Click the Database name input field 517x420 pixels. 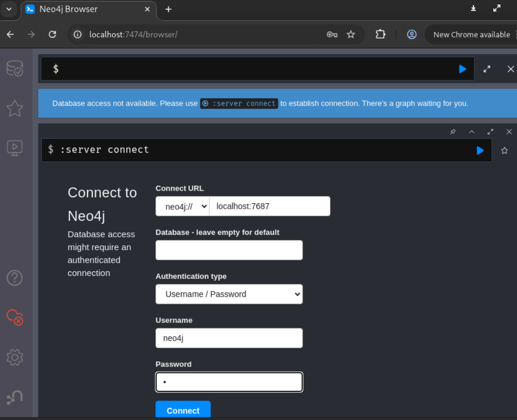(x=229, y=250)
